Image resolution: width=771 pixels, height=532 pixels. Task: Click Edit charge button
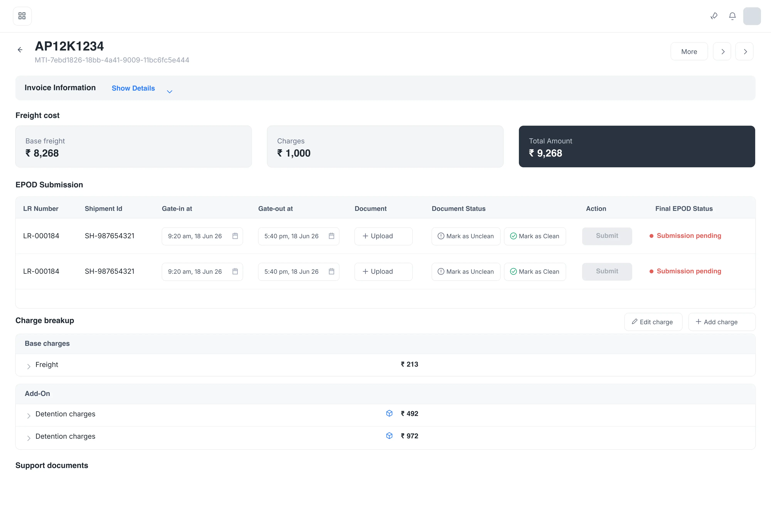pos(653,322)
